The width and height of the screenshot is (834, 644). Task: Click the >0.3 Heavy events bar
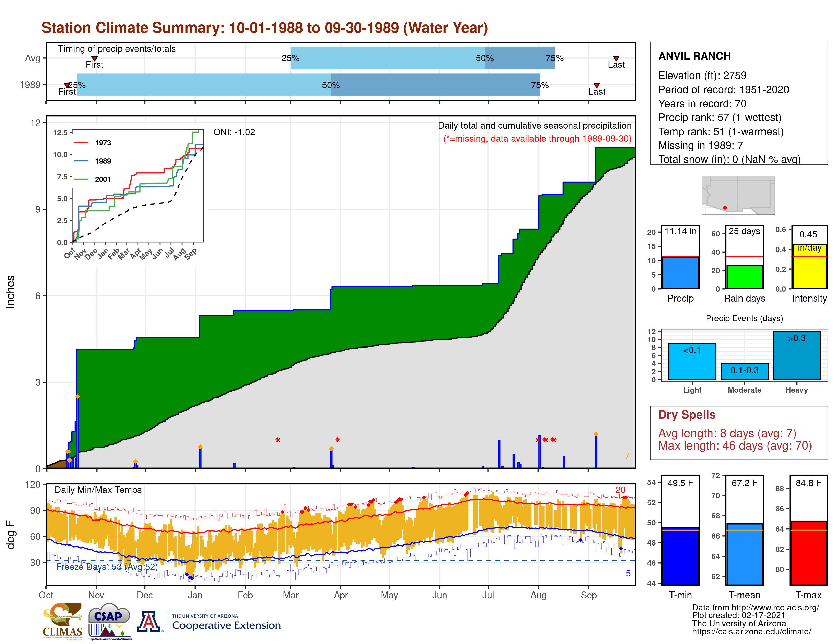tap(797, 355)
